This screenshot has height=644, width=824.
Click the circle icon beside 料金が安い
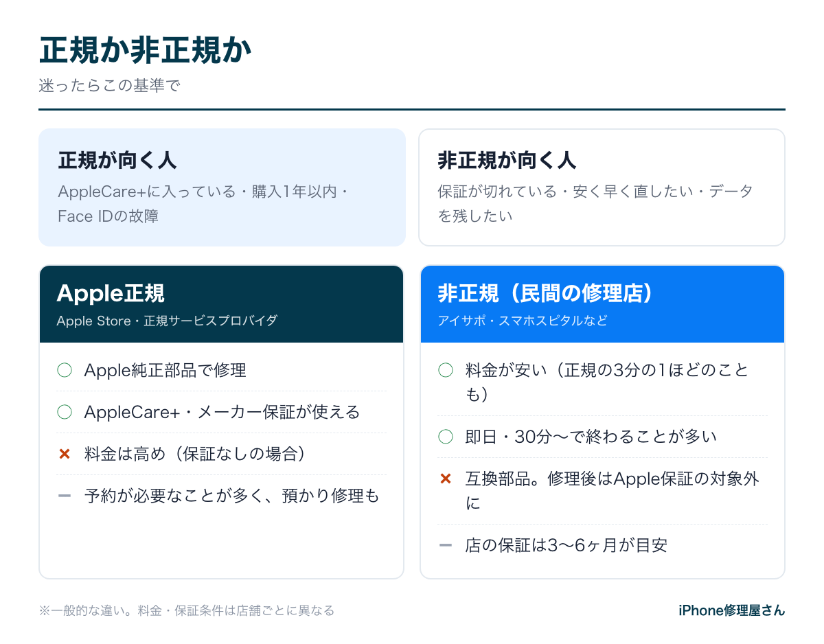point(446,371)
